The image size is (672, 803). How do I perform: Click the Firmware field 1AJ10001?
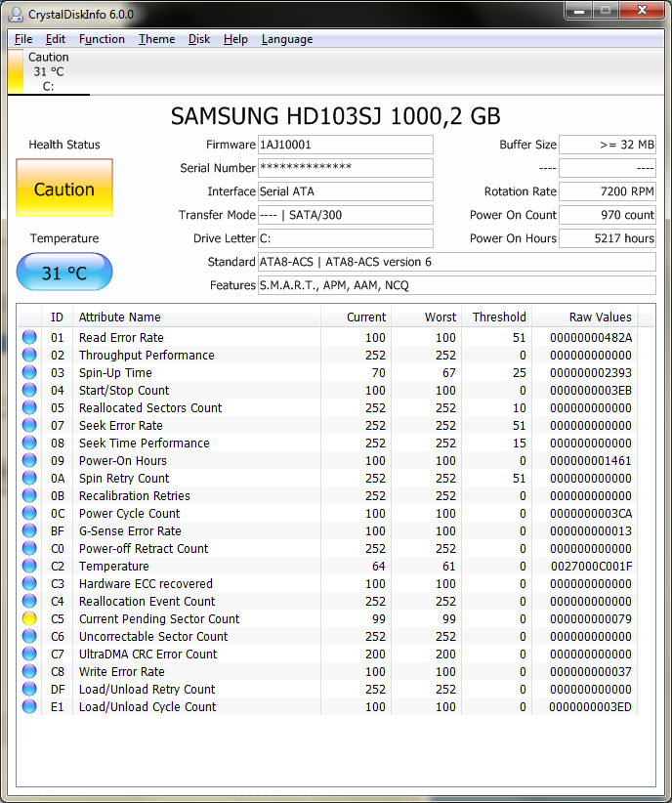click(x=345, y=145)
